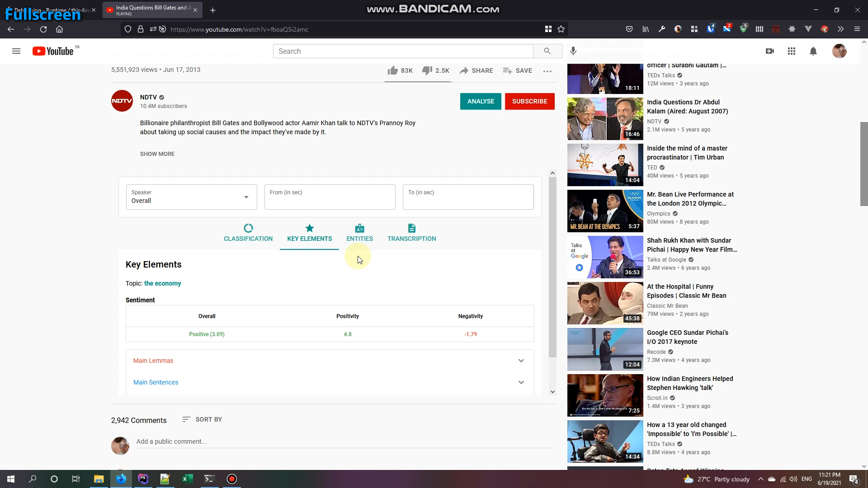Image resolution: width=868 pixels, height=488 pixels.
Task: Open the YouTube hamburger guide menu
Action: pos(16,51)
